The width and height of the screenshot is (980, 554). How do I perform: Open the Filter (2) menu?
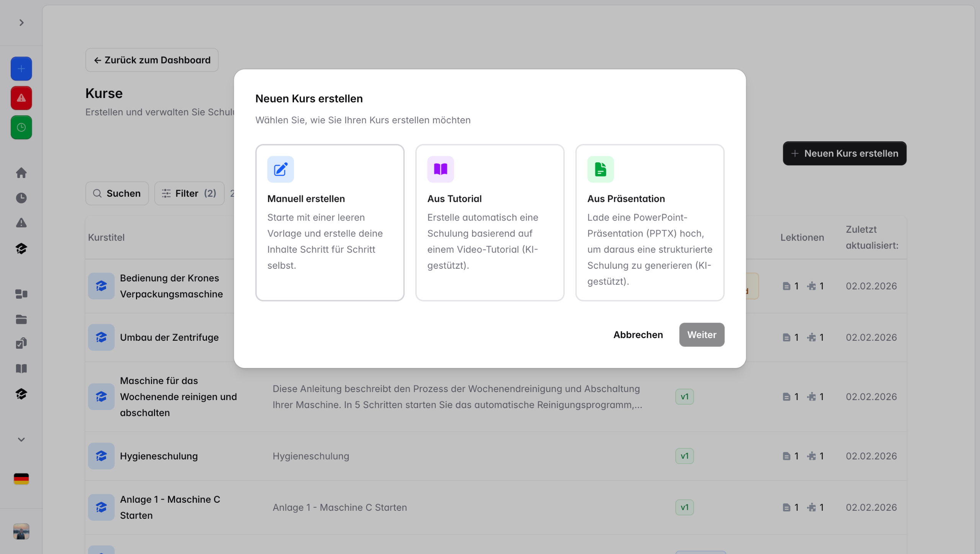click(x=189, y=193)
